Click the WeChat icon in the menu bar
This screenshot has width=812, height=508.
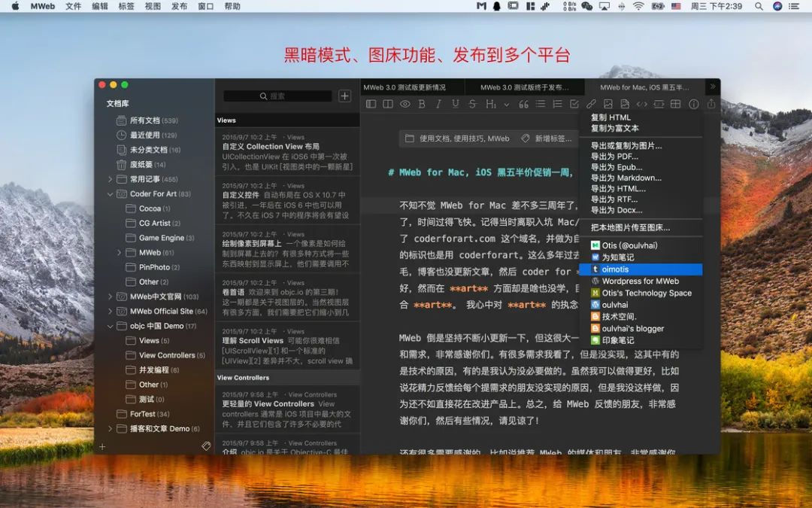pos(586,6)
